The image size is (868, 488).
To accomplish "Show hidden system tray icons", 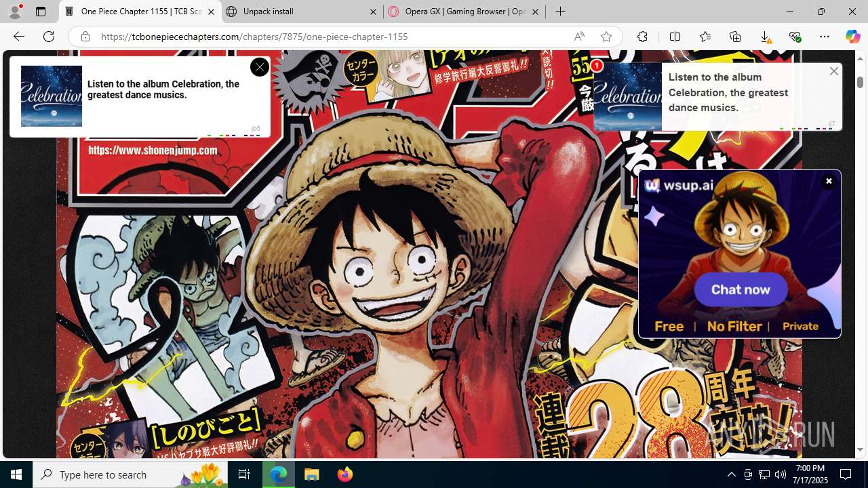I will pos(731,474).
